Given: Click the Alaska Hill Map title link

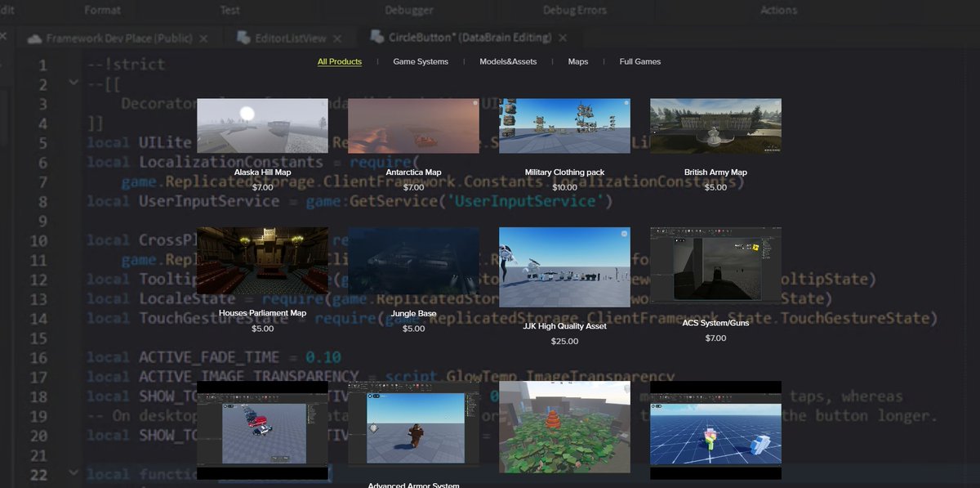Looking at the screenshot, I should tap(262, 172).
